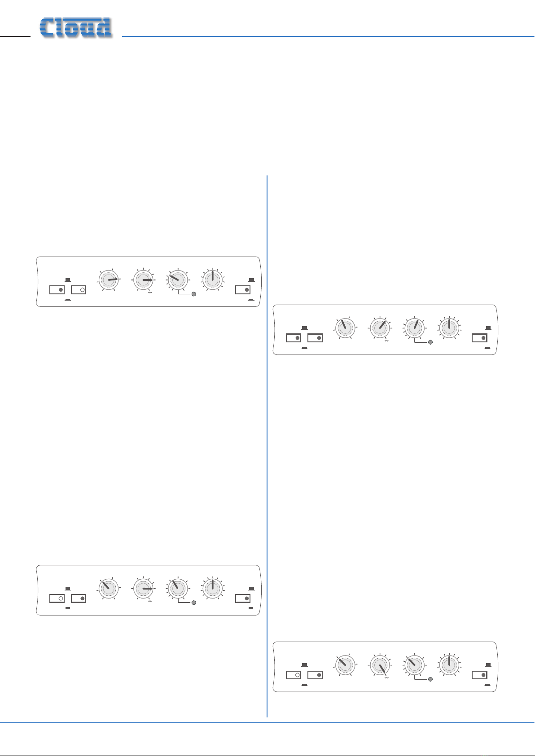Click the upper-left panel's knob with the infinity mark
The width and height of the screenshot is (535, 756).
tap(144, 280)
